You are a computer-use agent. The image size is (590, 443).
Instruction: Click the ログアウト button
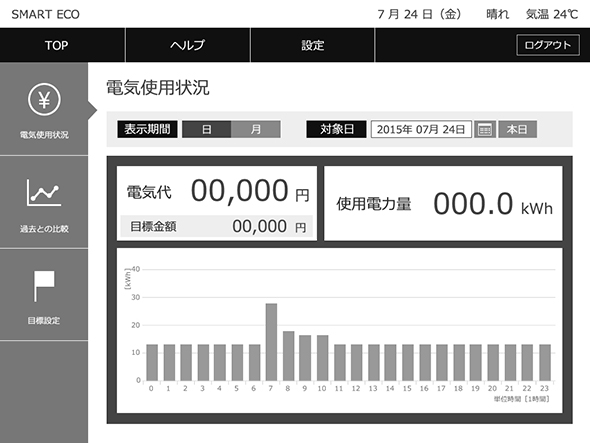coord(548,45)
